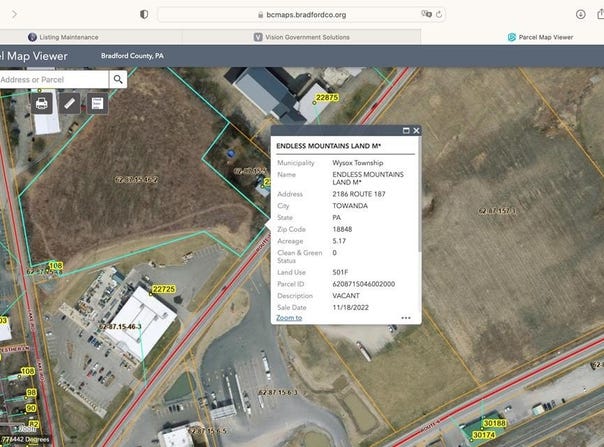Click the bcmaps.bradfordco.org address bar
The width and height of the screenshot is (604, 447).
coord(302,15)
